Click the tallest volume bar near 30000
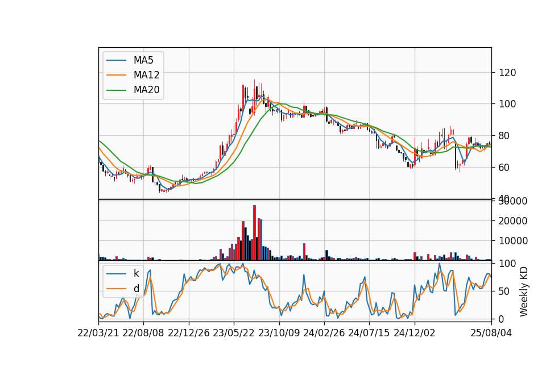The image size is (546, 392). (255, 233)
